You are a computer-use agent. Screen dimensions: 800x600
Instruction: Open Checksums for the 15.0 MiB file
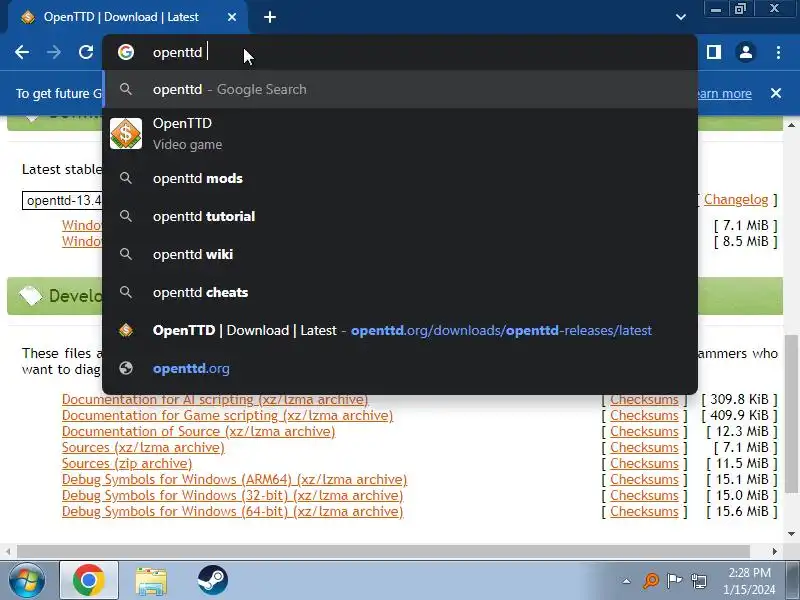coord(644,495)
